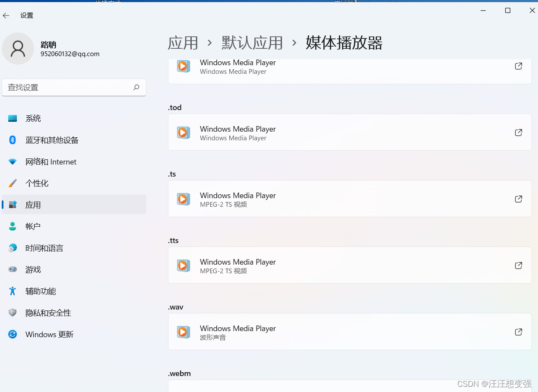The width and height of the screenshot is (538, 392).
Task: Click open-external icon in .tts row
Action: point(519,266)
